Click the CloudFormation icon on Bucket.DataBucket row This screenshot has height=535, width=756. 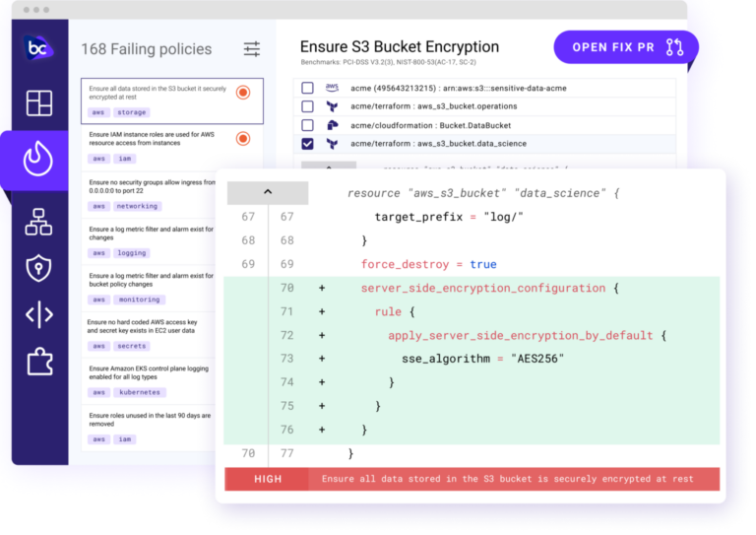tap(332, 125)
